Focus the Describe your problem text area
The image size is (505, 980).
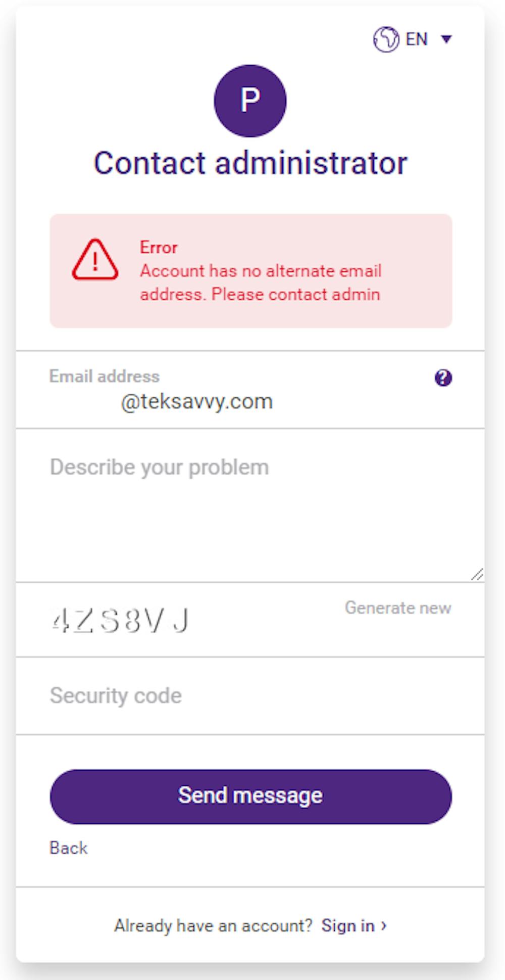point(250,505)
